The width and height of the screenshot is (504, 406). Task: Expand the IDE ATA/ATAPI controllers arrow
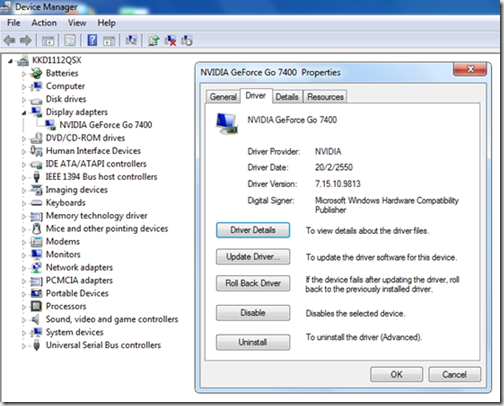pyautogui.click(x=24, y=164)
